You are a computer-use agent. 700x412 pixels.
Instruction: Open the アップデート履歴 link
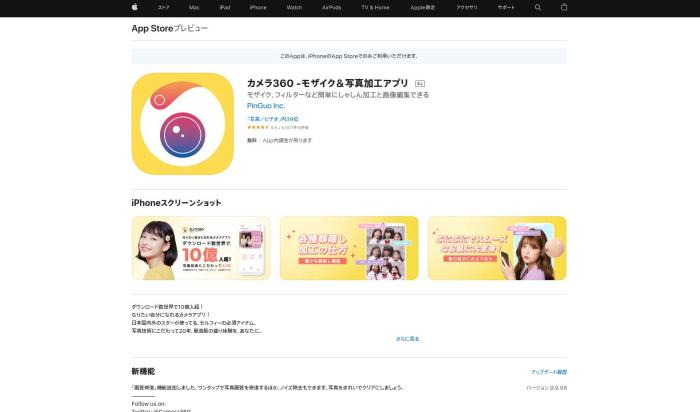(549, 371)
